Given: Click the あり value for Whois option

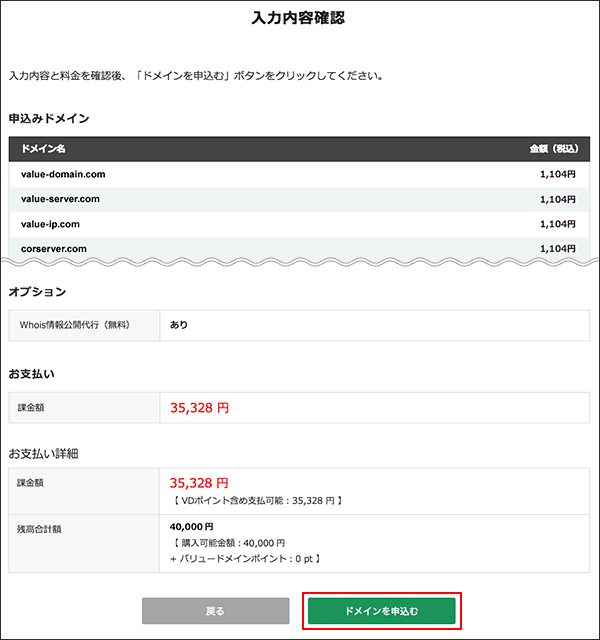Looking at the screenshot, I should 179,325.
